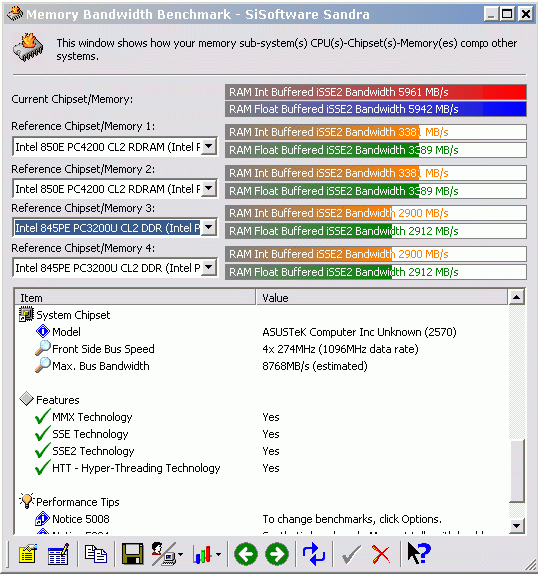This screenshot has width=538, height=574.
Task: Click green check beside MMX Technology
Action: click(x=42, y=416)
